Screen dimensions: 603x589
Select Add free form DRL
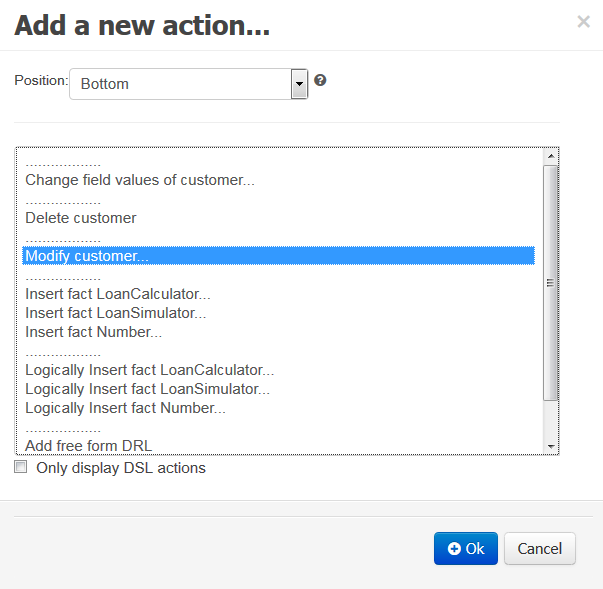coord(89,445)
